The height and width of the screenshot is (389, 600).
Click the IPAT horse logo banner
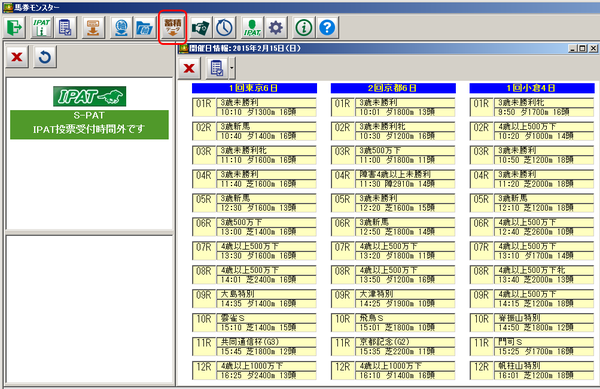pyautogui.click(x=90, y=96)
